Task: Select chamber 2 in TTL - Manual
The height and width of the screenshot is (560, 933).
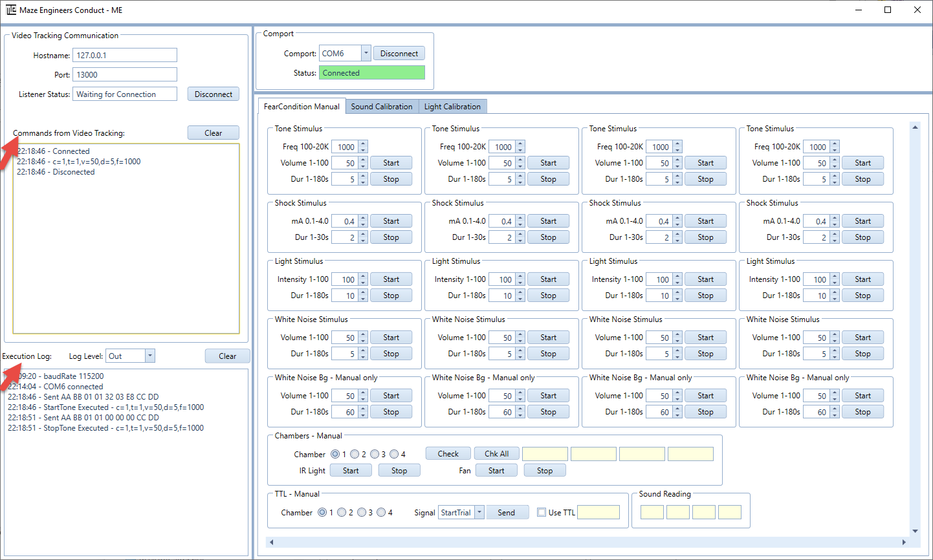Action: coord(342,513)
